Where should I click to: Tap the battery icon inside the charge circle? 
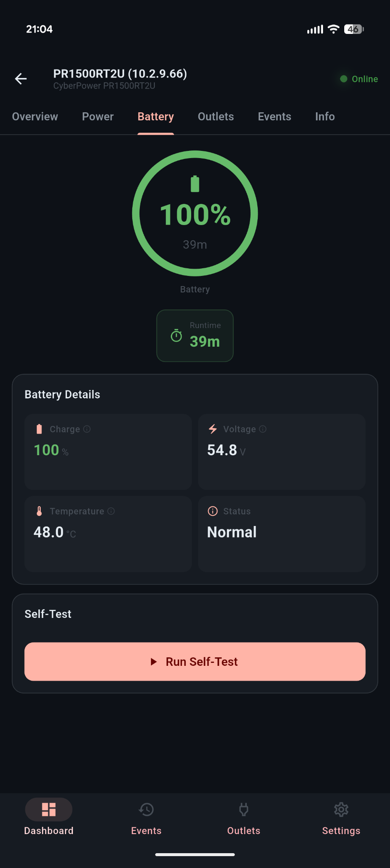click(x=195, y=183)
